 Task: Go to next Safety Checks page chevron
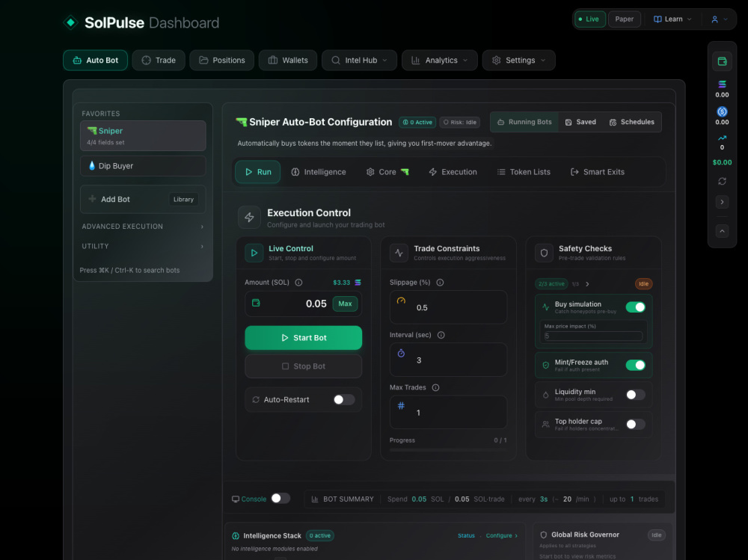pos(587,284)
